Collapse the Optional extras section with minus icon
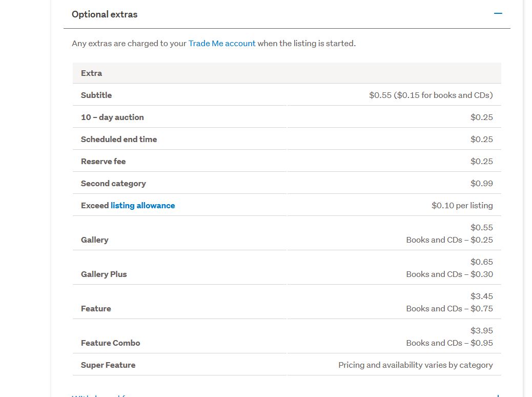The height and width of the screenshot is (397, 532). 498,14
